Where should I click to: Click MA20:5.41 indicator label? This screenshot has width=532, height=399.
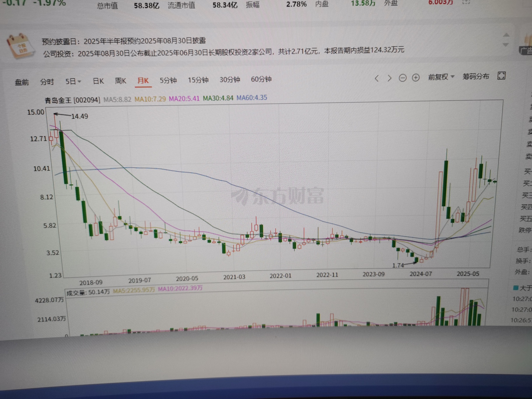point(184,98)
